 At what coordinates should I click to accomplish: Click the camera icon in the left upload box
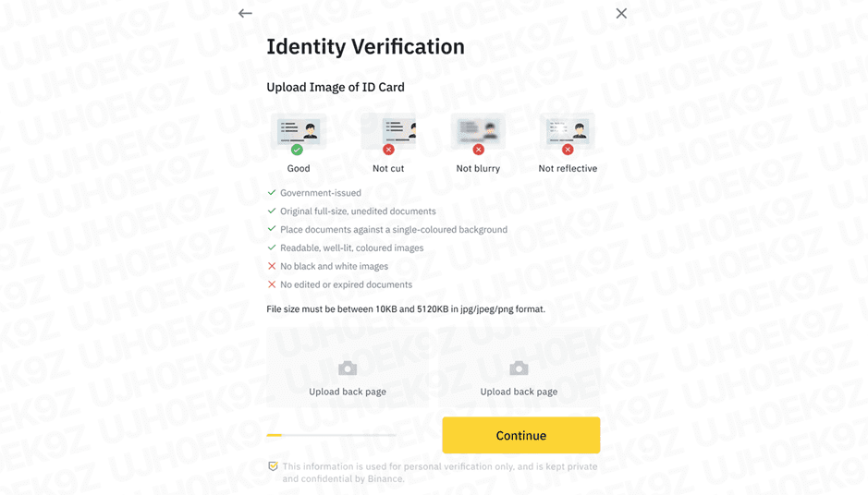(348, 368)
